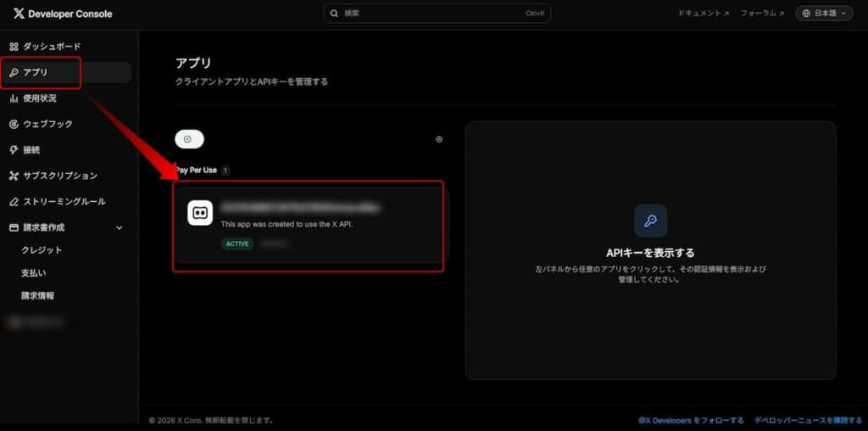Open the フォーラム external link
The image size is (868, 431).
coord(762,14)
